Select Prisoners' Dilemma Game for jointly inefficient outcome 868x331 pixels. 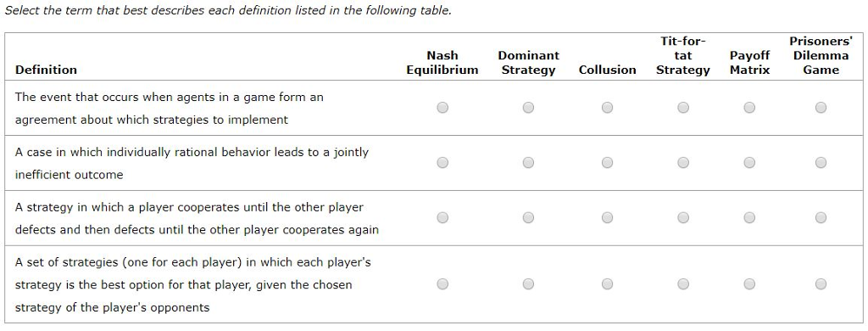(x=821, y=162)
